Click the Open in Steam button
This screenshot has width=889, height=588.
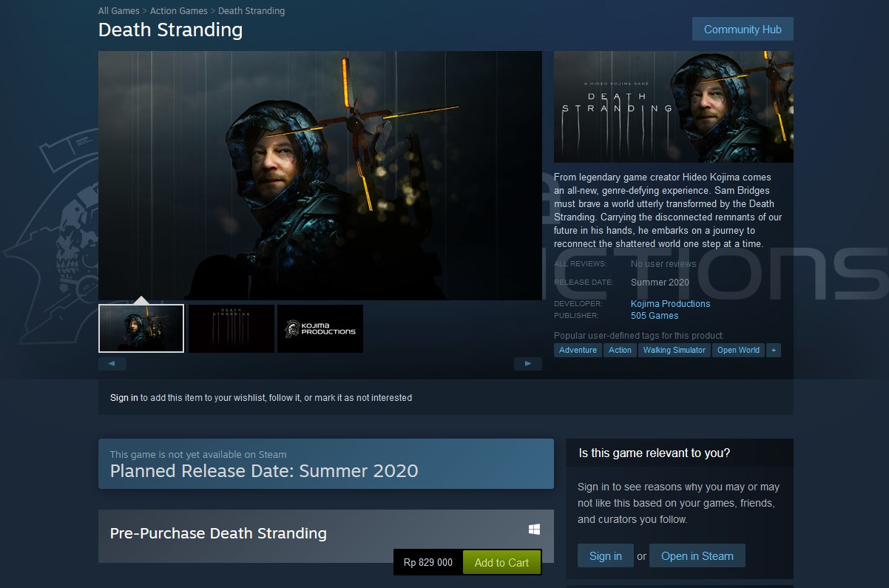pyautogui.click(x=697, y=556)
